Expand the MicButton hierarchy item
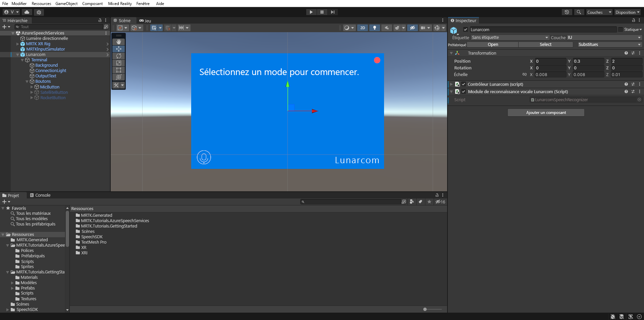 (x=32, y=87)
